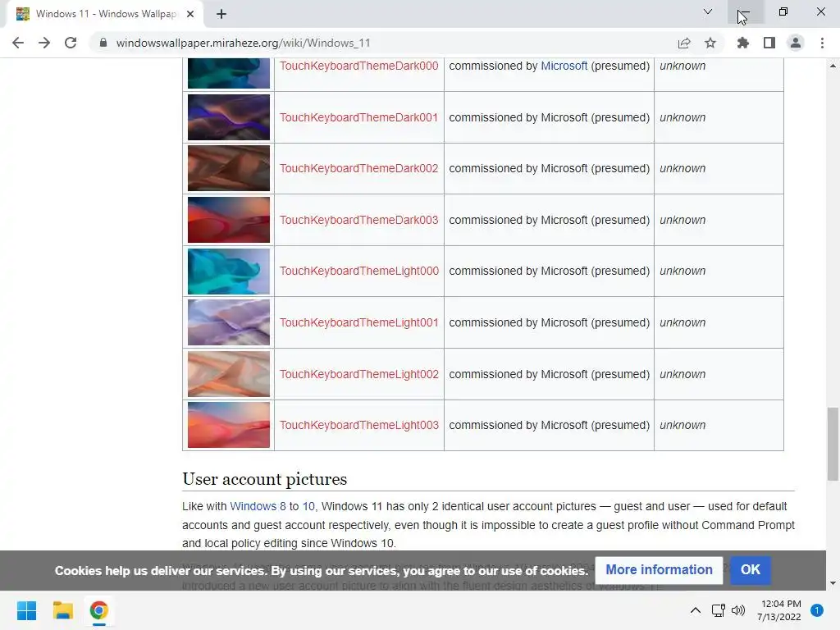
Task: Open TouchKeyboardThemeLight001 link
Action: pyautogui.click(x=359, y=322)
